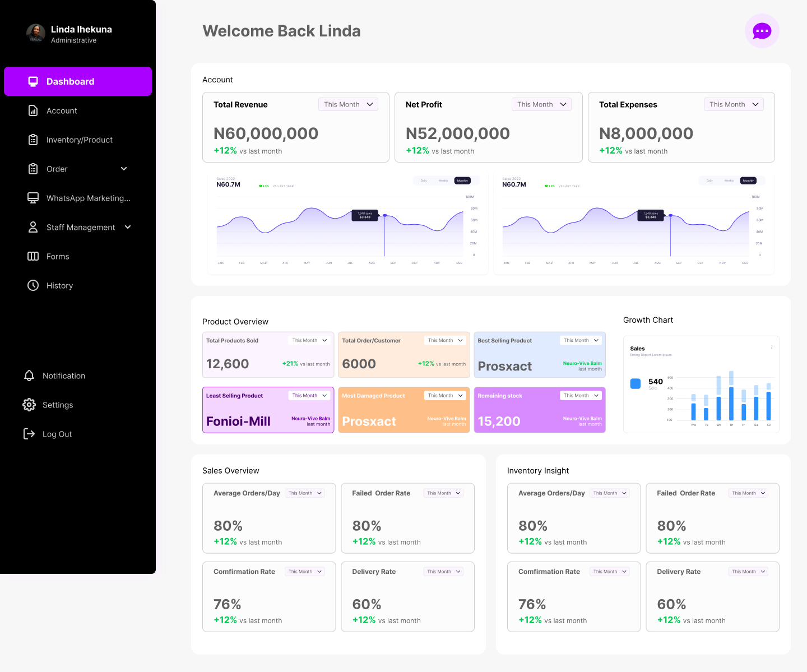
Task: Open Inventory Insight Average Orders/Day dropdown
Action: (610, 493)
